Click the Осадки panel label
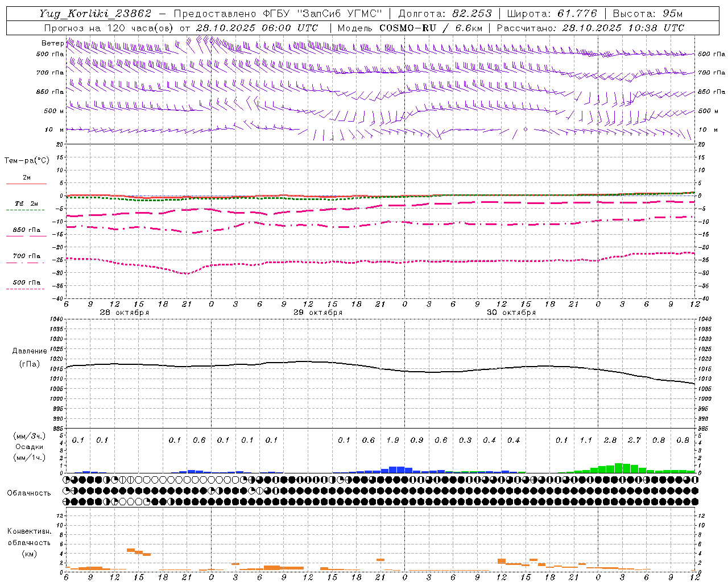This screenshot has height=582, width=728. coord(29,447)
